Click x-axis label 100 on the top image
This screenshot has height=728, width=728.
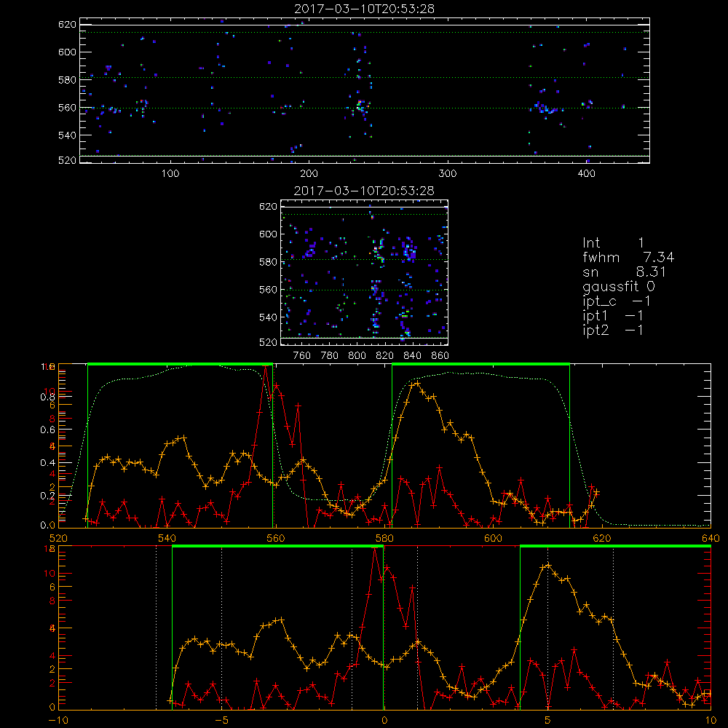point(170,174)
